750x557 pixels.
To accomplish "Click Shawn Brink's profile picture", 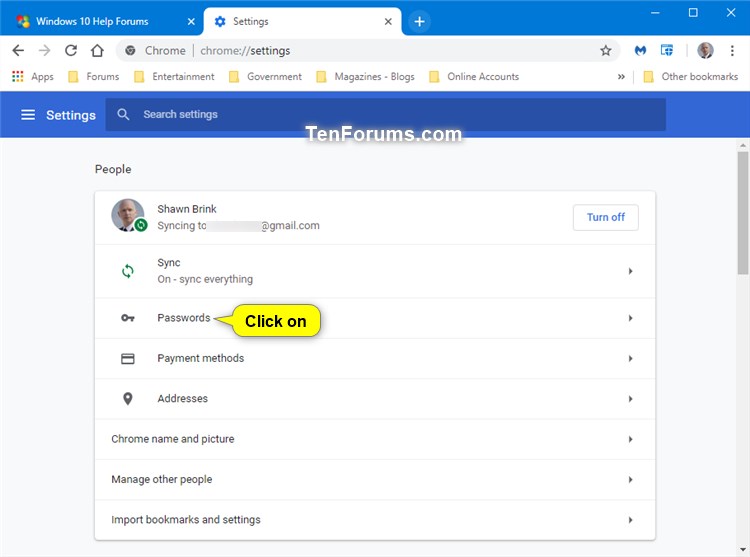I will 128,215.
